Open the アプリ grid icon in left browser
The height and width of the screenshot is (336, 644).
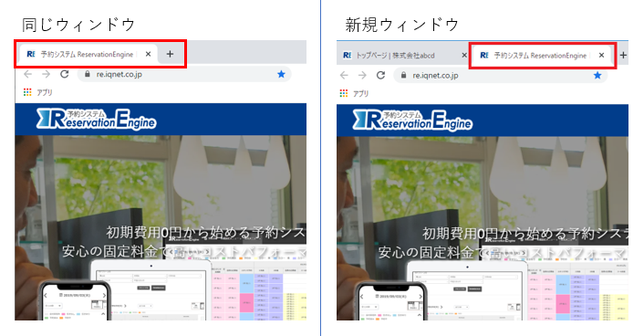[27, 92]
